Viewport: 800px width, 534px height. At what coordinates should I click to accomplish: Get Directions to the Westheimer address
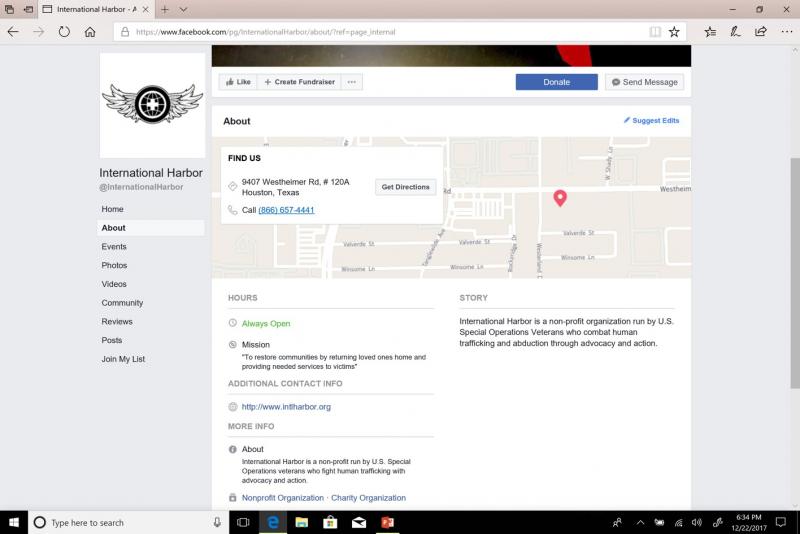[x=406, y=187]
